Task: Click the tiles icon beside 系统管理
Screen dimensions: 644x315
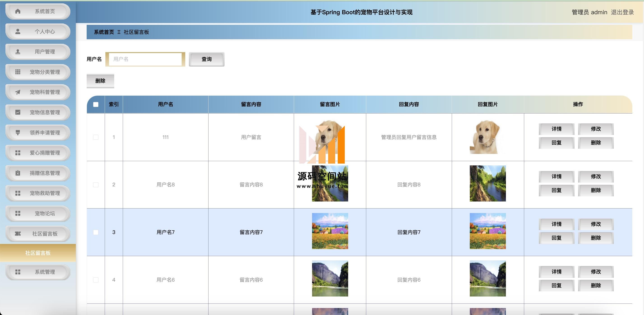Action: click(x=18, y=272)
